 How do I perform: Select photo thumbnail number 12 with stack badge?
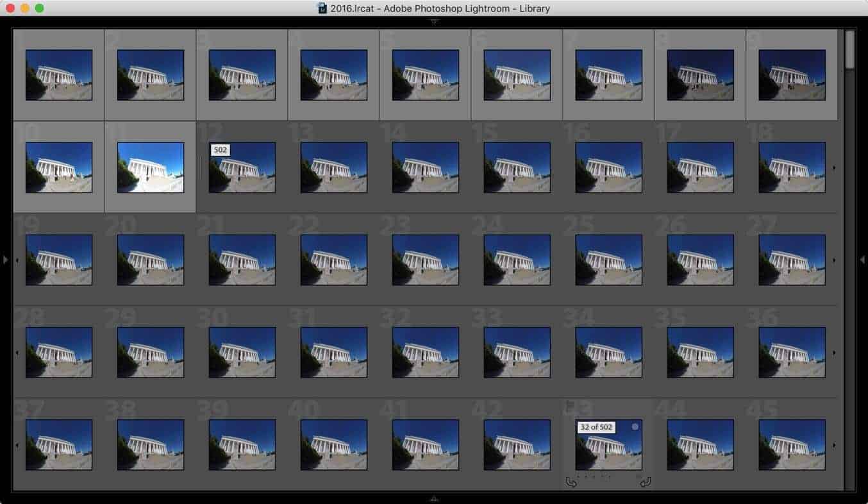point(242,167)
